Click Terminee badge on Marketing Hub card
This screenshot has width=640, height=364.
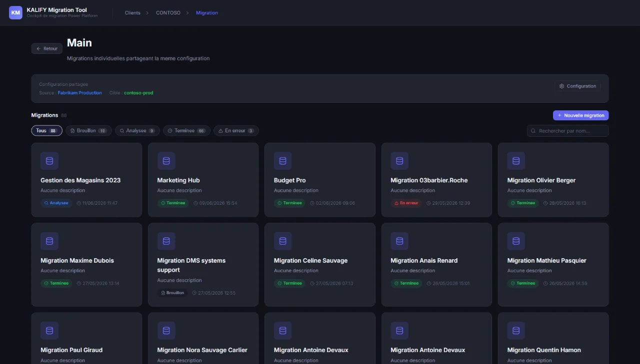173,203
